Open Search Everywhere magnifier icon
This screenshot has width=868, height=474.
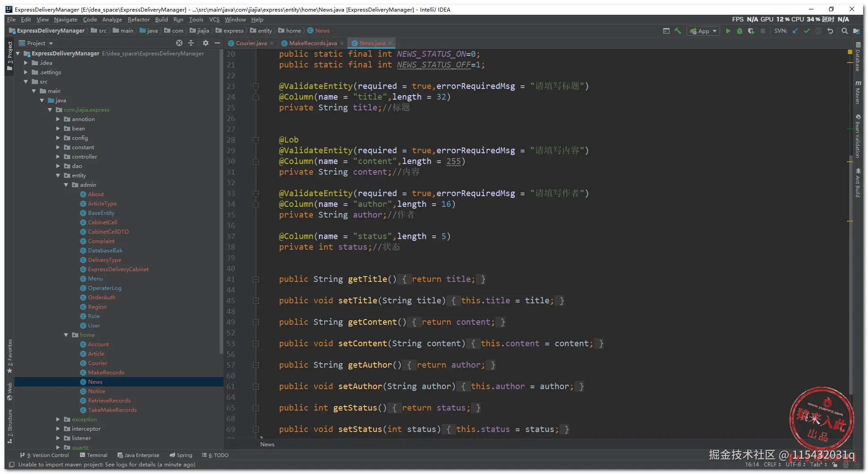(x=844, y=31)
